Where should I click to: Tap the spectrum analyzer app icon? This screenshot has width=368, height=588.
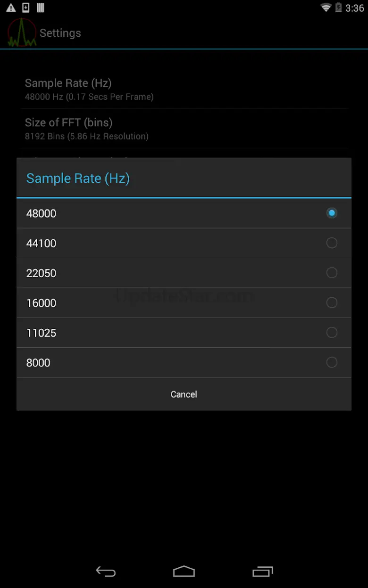pyautogui.click(x=22, y=33)
